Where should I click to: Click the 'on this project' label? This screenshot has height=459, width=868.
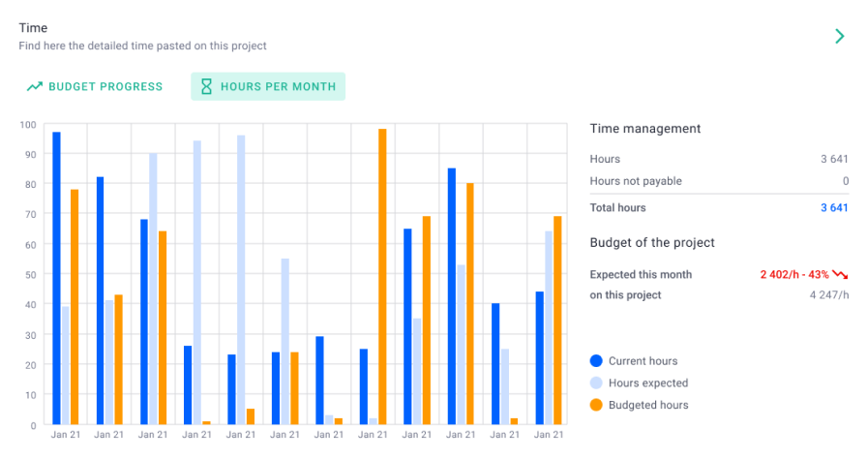click(x=625, y=295)
